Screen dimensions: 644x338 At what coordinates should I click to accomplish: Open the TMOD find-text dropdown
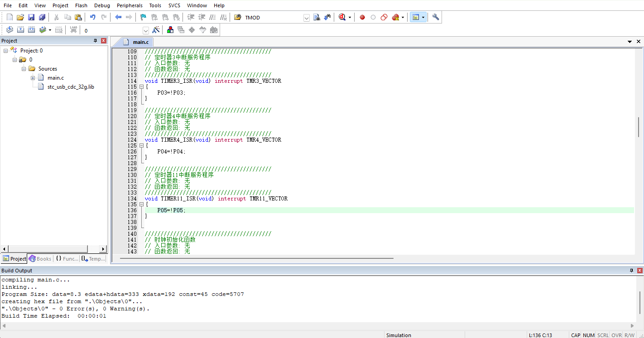coord(307,18)
